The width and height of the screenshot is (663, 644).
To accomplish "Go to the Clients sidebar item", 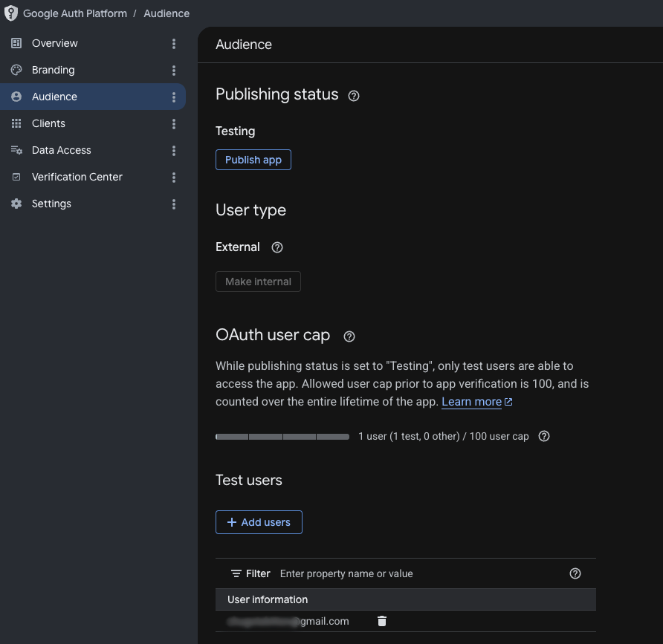I will (x=93, y=123).
